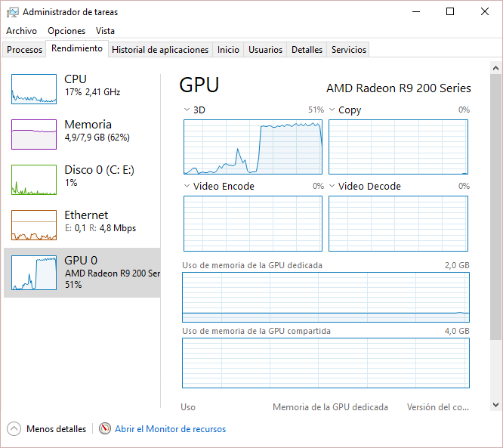The image size is (503, 448).
Task: Click the shared GPU memory graph
Action: coord(326,363)
